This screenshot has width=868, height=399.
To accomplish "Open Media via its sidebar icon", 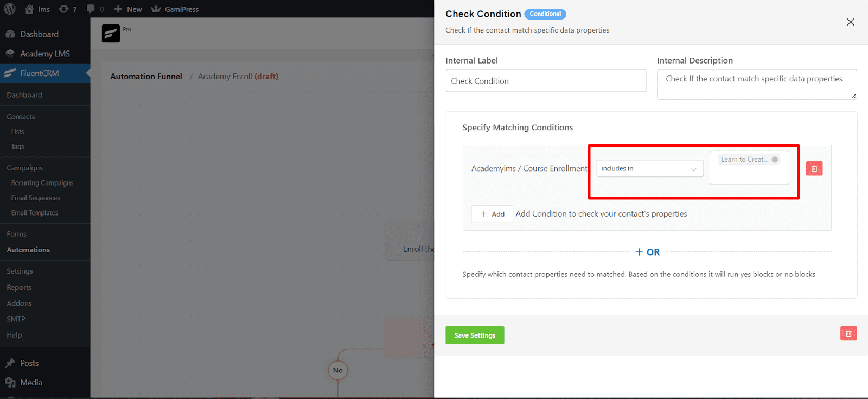I will point(11,382).
